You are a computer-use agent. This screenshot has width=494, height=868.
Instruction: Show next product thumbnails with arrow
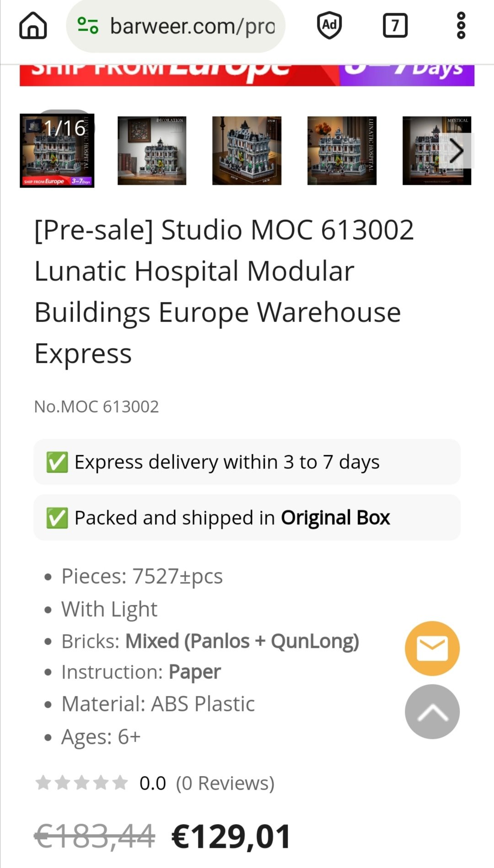click(456, 151)
